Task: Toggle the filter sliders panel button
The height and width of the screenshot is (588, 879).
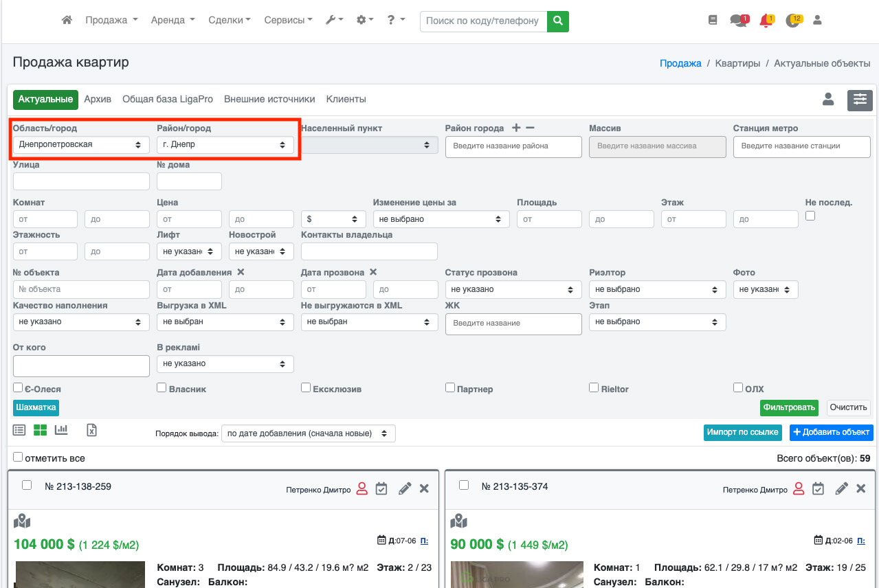Action: coord(860,100)
